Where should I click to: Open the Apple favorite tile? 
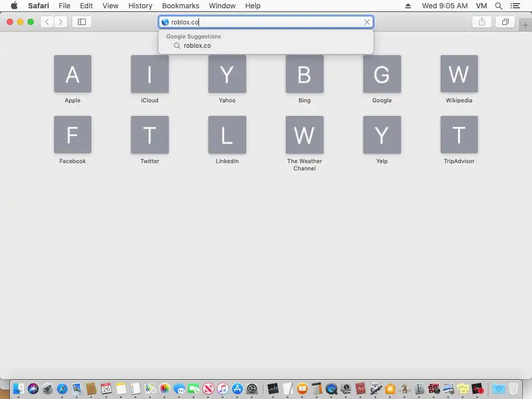pos(73,74)
